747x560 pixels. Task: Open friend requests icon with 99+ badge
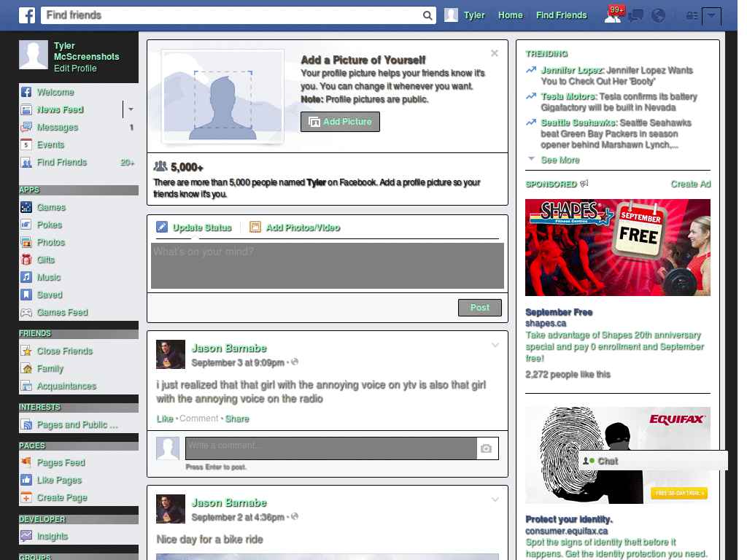click(614, 15)
